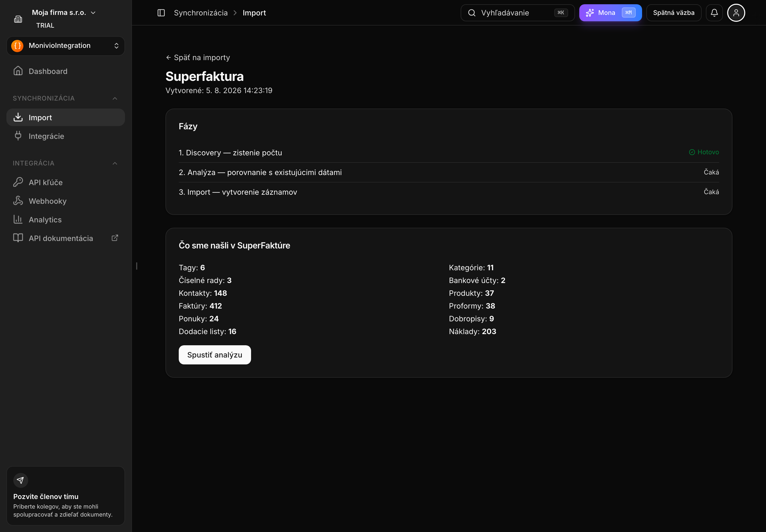Viewport: 766px width, 532px height.
Task: Click the Proformy: 38 count
Action: (472, 306)
